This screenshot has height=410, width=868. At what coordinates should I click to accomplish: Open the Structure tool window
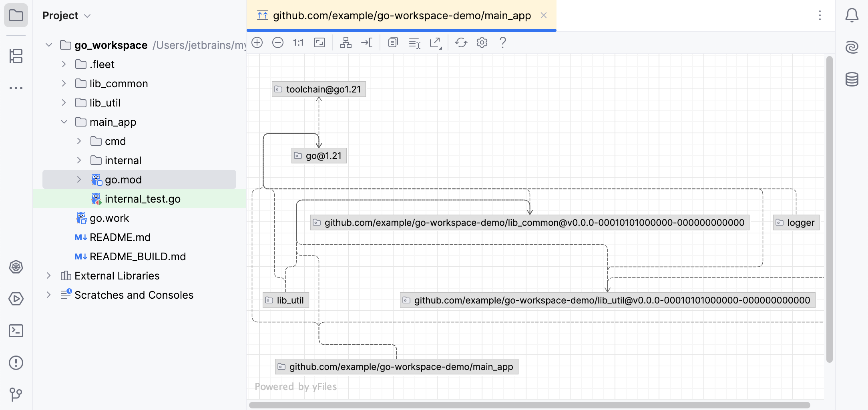[16, 56]
